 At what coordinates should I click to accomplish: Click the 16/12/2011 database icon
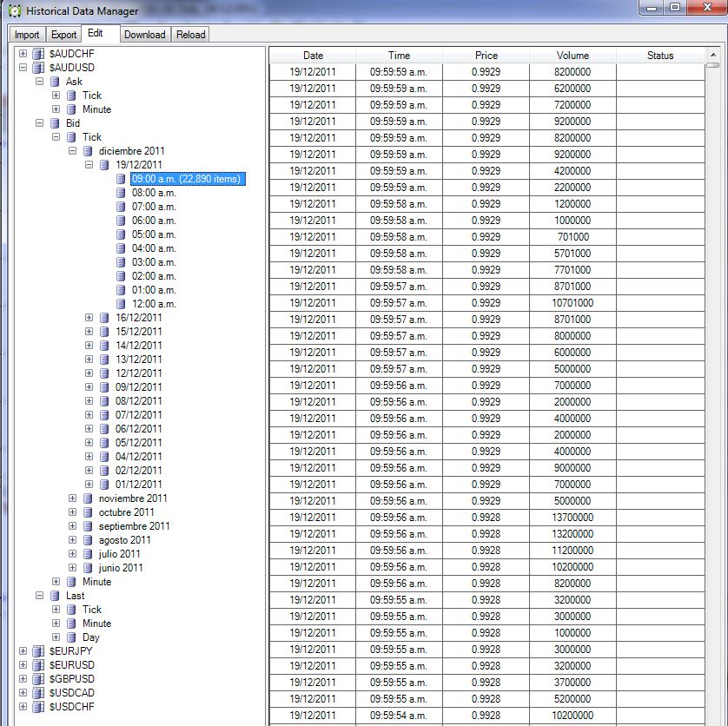pyautogui.click(x=104, y=318)
